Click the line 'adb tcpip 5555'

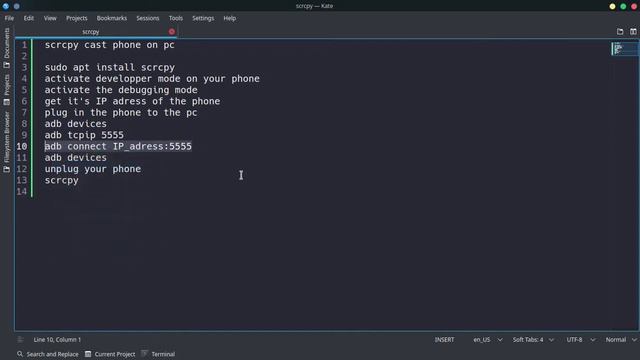click(x=84, y=135)
